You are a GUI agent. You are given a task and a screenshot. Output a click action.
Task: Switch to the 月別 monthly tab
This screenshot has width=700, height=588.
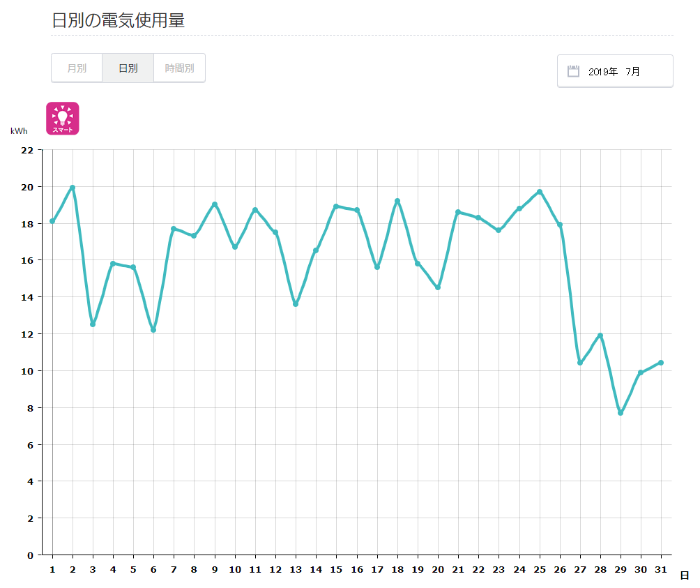[x=77, y=68]
